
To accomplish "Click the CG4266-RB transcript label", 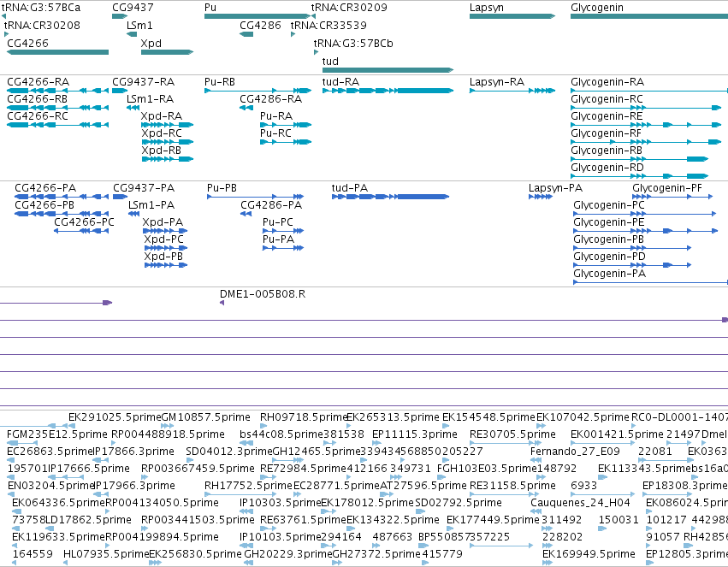I will [37, 99].
